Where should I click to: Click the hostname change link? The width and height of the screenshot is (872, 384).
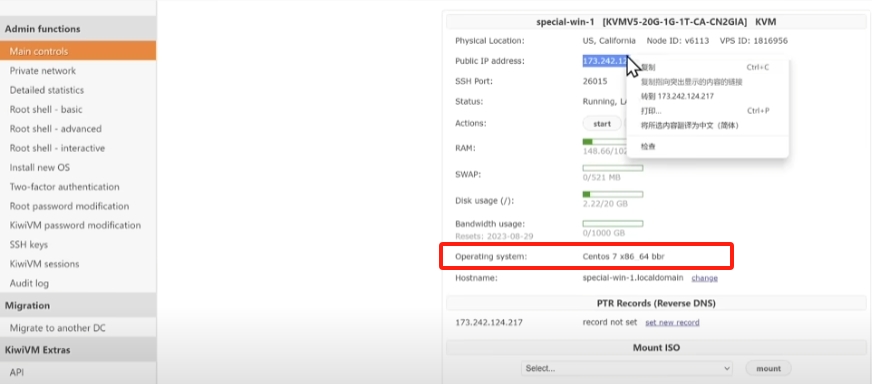pyautogui.click(x=705, y=278)
